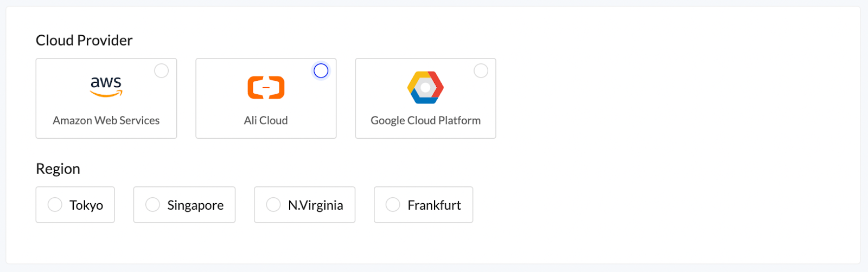Image resolution: width=868 pixels, height=272 pixels.
Task: Click the Frankfurt region label text
Action: point(434,205)
